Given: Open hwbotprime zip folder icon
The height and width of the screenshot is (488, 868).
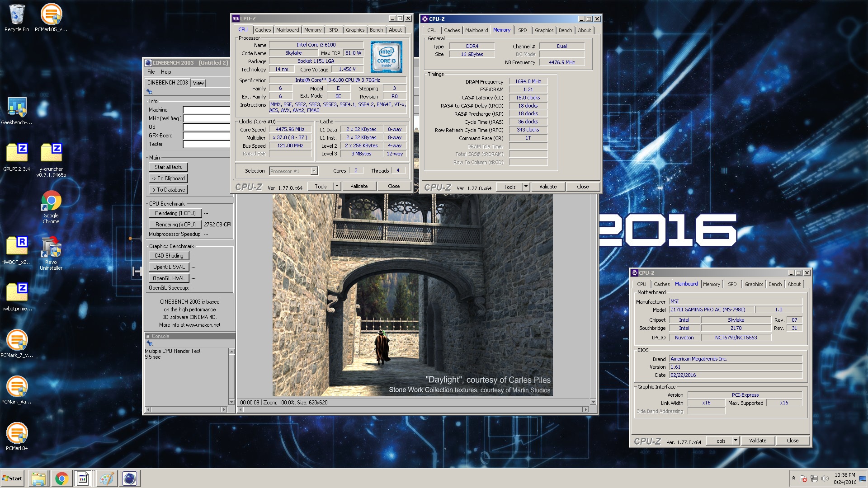Looking at the screenshot, I should (17, 297).
